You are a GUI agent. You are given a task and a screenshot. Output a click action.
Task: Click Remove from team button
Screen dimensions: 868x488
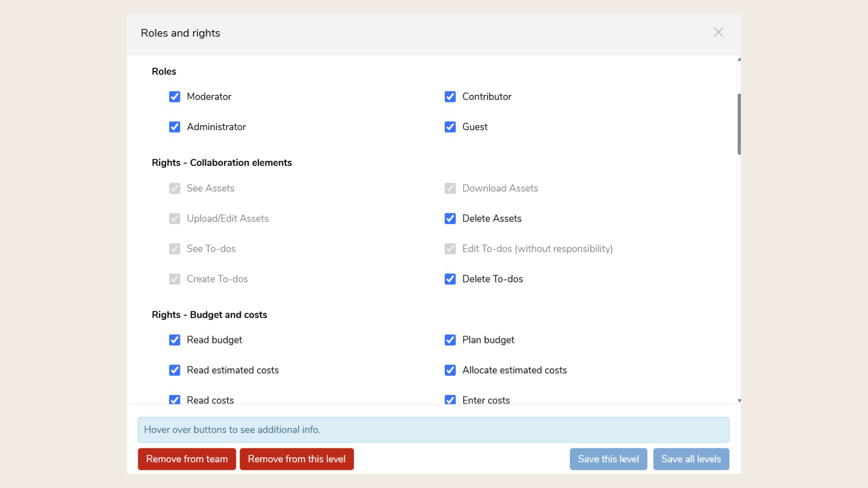pos(187,459)
